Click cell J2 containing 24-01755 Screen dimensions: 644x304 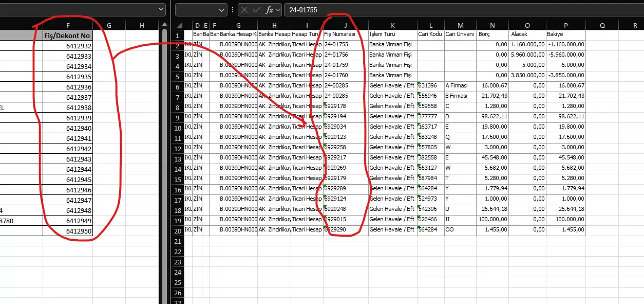pyautogui.click(x=346, y=45)
